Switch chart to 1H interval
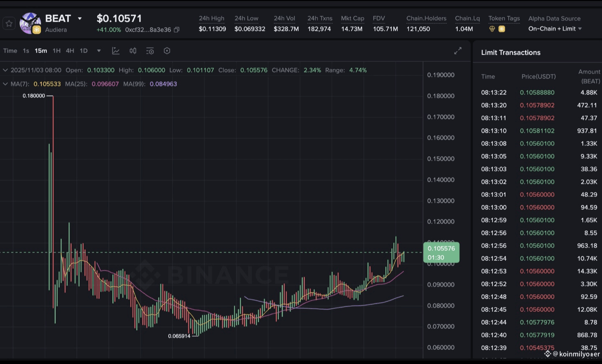 pyautogui.click(x=56, y=51)
